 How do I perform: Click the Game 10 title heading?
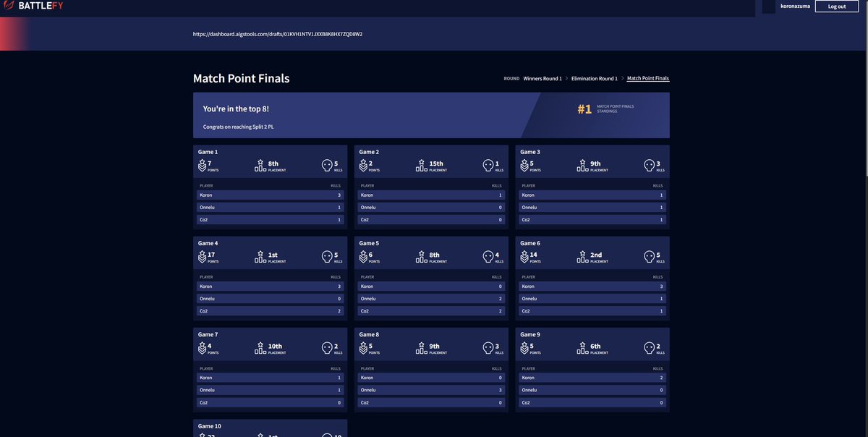tap(210, 426)
